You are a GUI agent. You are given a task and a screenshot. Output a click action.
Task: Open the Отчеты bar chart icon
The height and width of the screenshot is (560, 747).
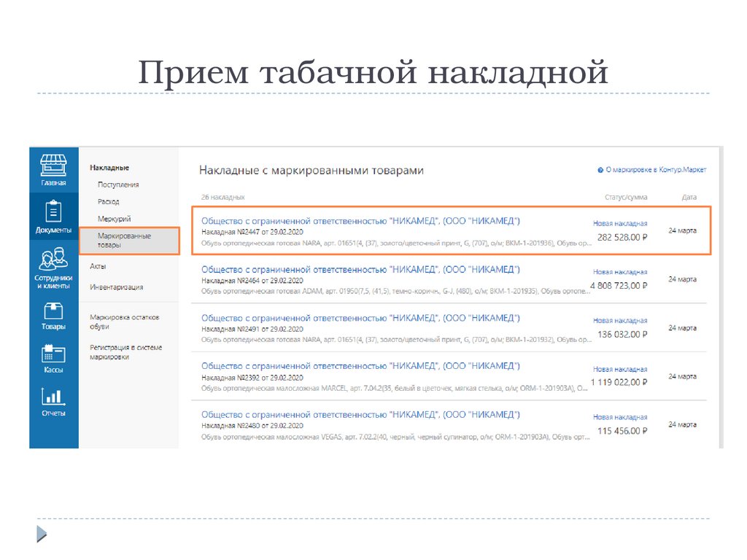coord(53,396)
